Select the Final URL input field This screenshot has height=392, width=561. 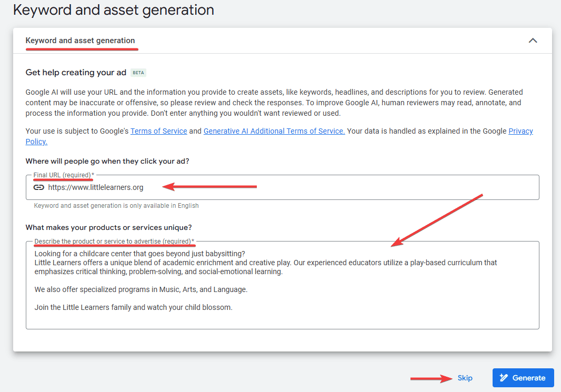point(211,187)
